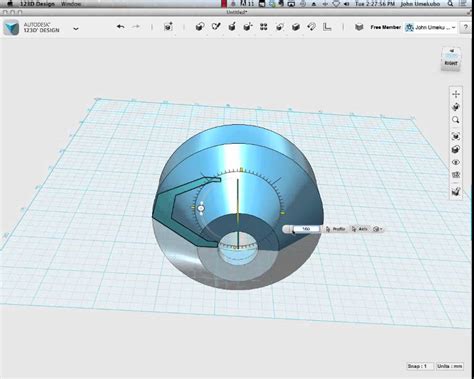Open the John Umeku account dropdown
This screenshot has height=379, width=474.
point(430,28)
